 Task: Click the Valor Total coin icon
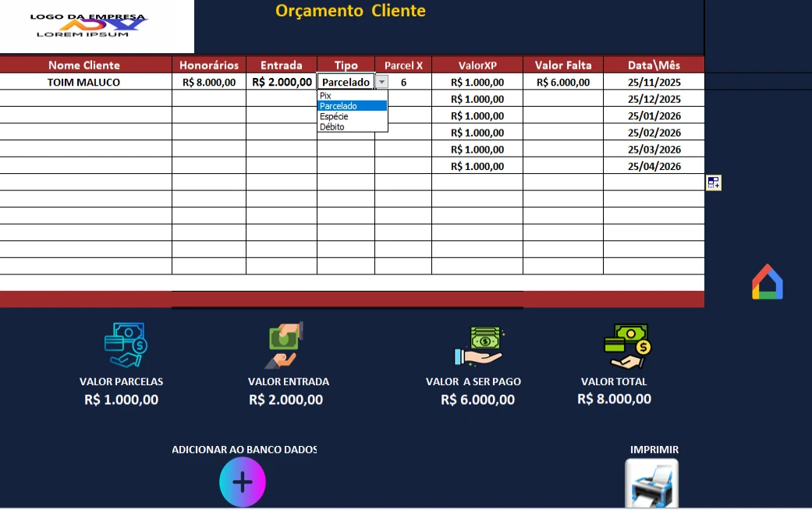click(627, 346)
